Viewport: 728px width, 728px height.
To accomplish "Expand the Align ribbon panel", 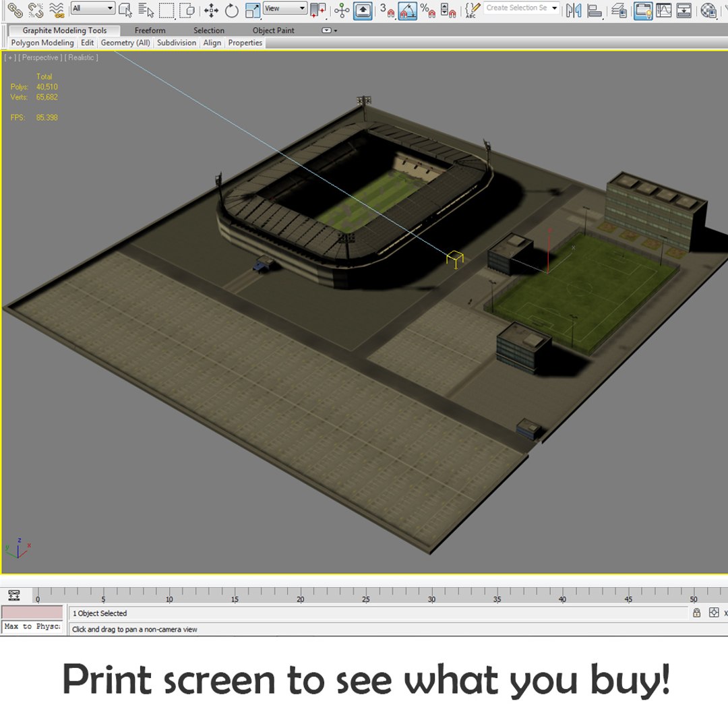I will click(x=212, y=42).
